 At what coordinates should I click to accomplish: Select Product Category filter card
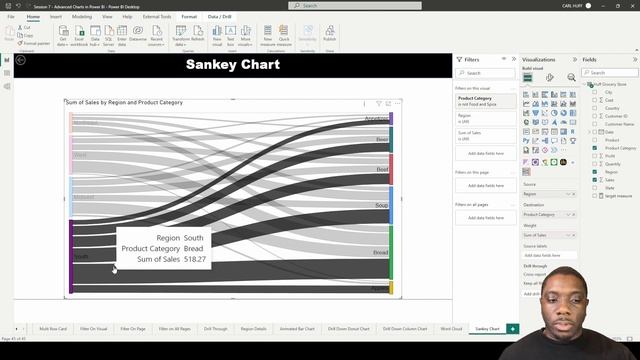(x=486, y=101)
